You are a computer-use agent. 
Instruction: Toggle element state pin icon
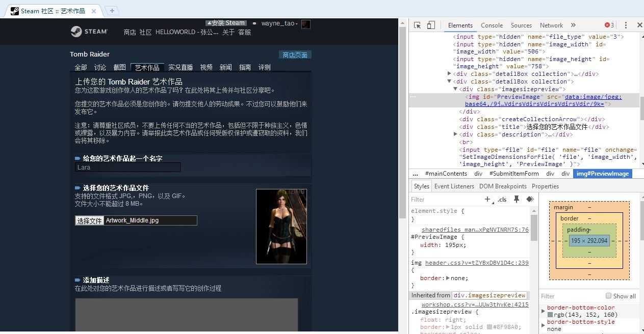(x=517, y=199)
